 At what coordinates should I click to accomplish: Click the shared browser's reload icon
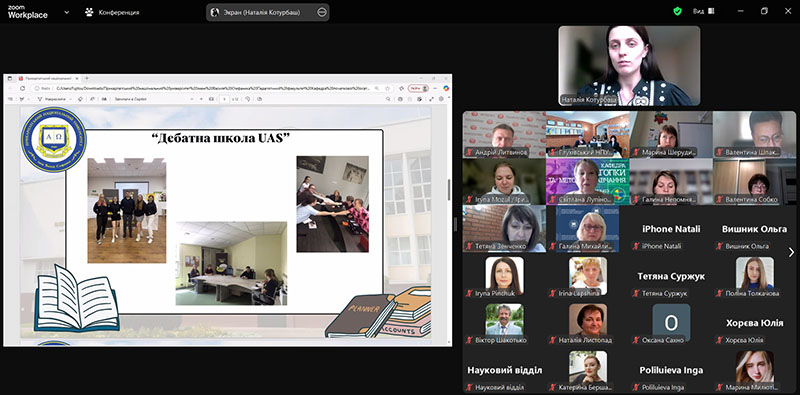[x=22, y=88]
